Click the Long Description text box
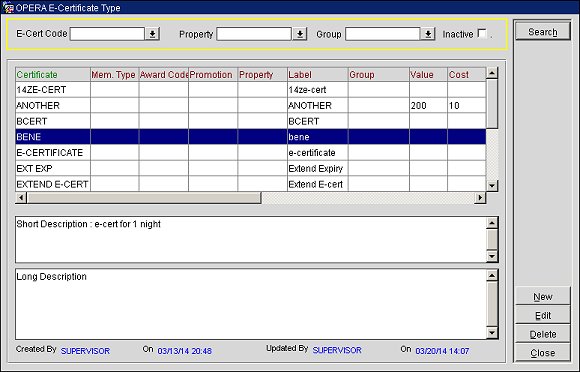This screenshot has height=372, width=580. pos(250,304)
